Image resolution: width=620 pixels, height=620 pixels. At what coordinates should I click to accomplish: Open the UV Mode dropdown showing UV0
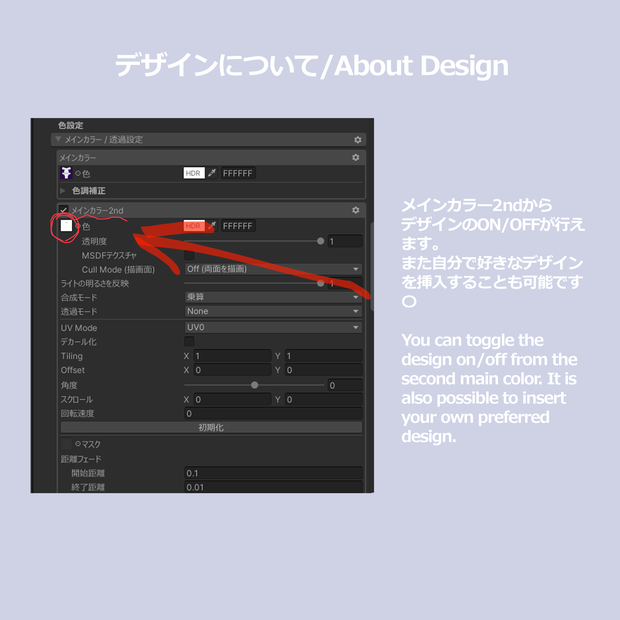273,327
